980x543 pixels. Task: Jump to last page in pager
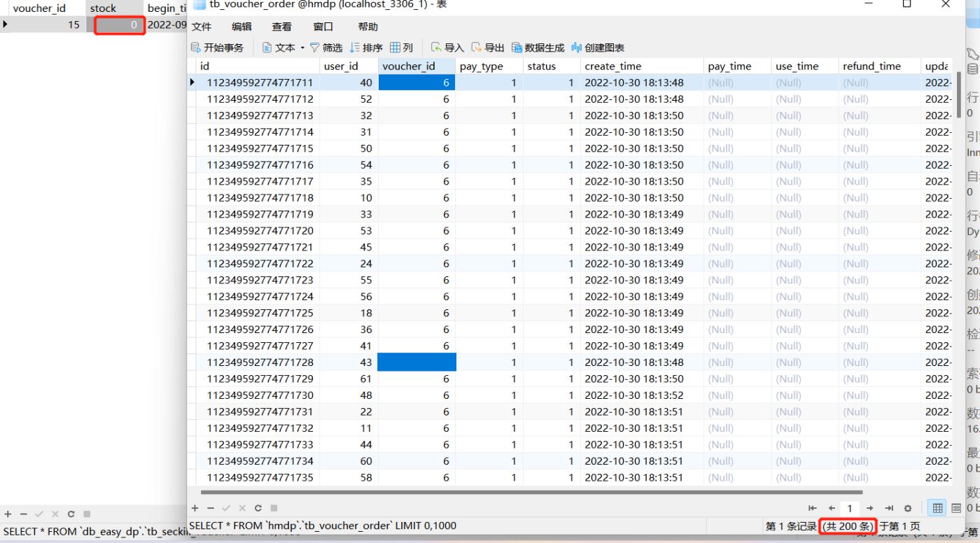click(x=888, y=508)
